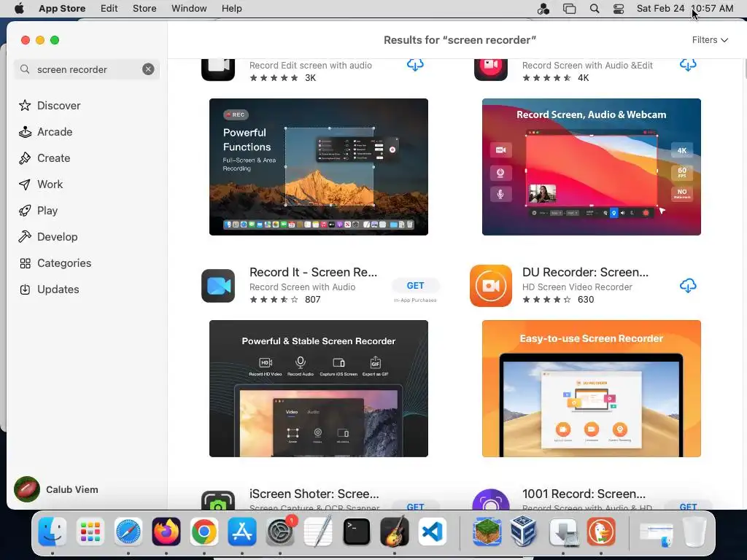Viewport: 747px width, 560px height.
Task: Get the Record It screen recorder app
Action: click(415, 285)
